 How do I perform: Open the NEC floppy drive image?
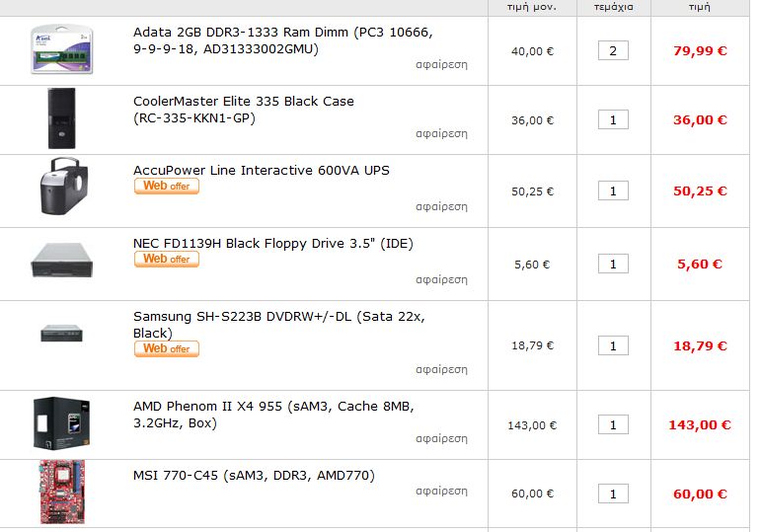[x=62, y=261]
